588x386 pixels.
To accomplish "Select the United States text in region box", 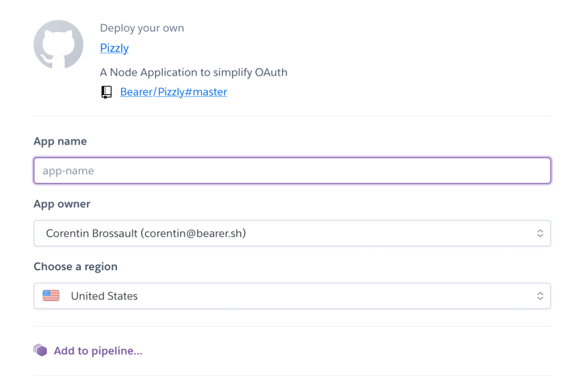I will [x=104, y=296].
